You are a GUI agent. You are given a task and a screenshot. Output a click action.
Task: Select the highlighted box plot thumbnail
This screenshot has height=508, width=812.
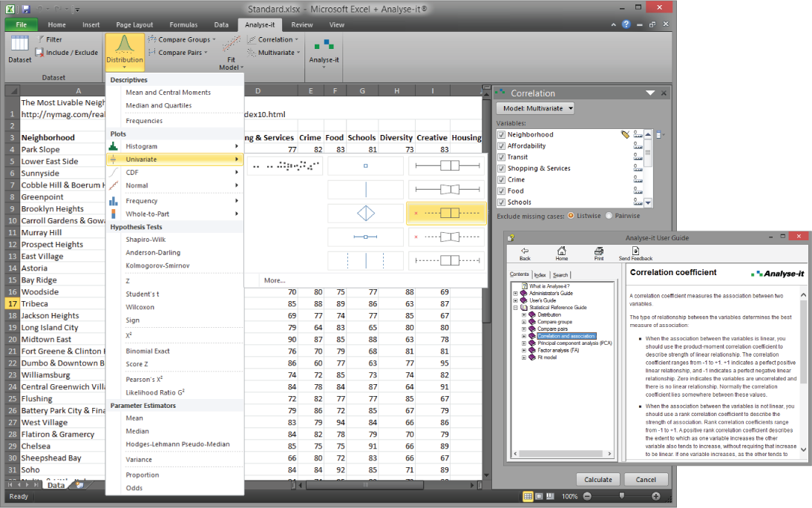(x=446, y=213)
